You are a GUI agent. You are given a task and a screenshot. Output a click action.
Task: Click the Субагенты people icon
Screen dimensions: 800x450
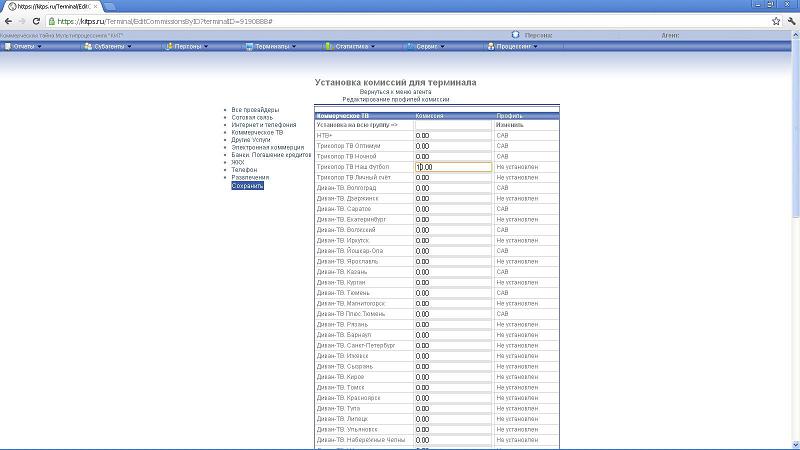pyautogui.click(x=88, y=46)
